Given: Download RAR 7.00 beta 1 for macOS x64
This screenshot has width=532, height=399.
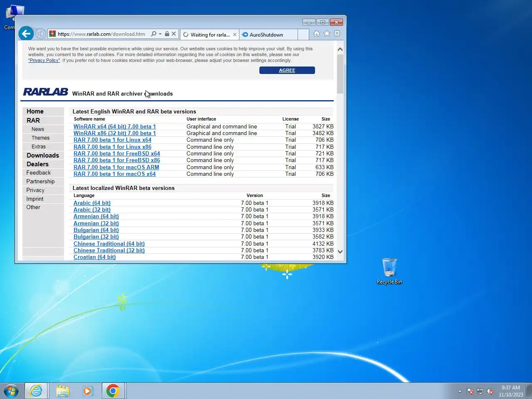Looking at the screenshot, I should (115, 174).
